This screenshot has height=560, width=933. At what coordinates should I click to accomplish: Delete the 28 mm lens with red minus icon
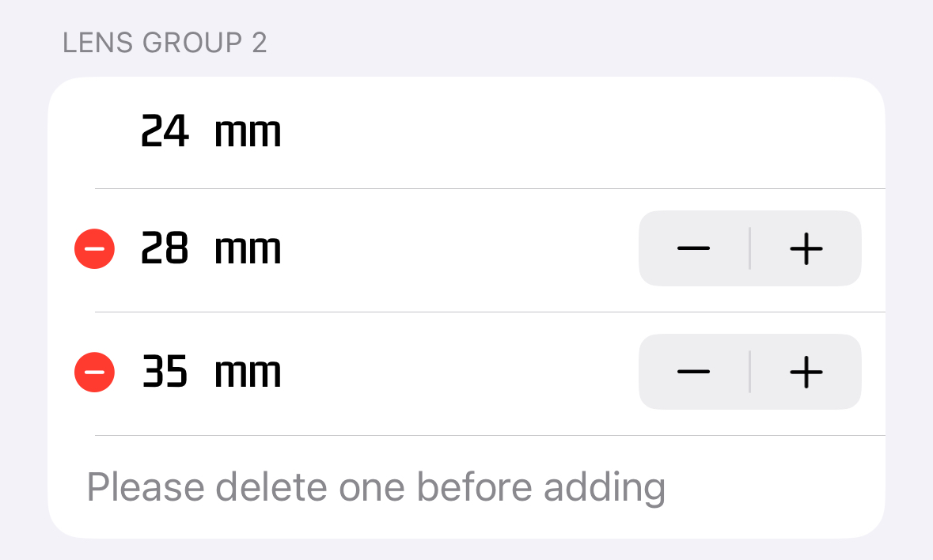tap(95, 248)
